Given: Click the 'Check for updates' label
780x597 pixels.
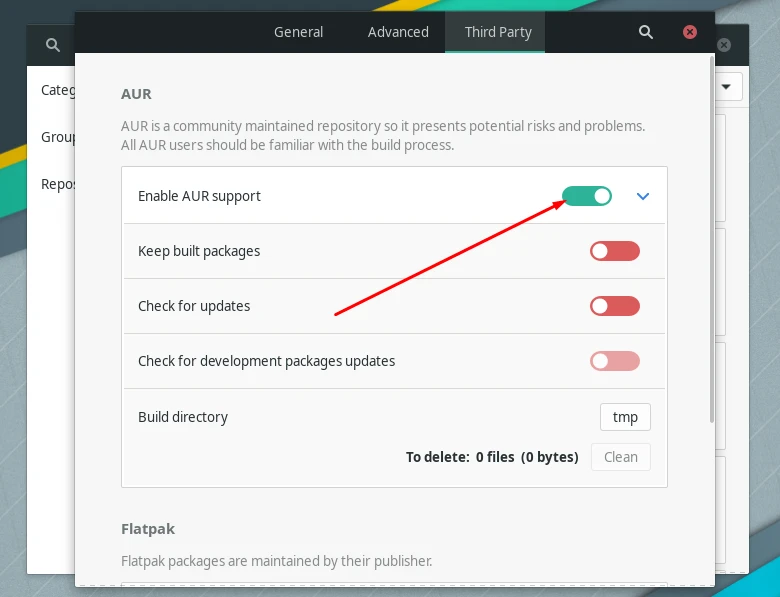Looking at the screenshot, I should click(x=194, y=306).
